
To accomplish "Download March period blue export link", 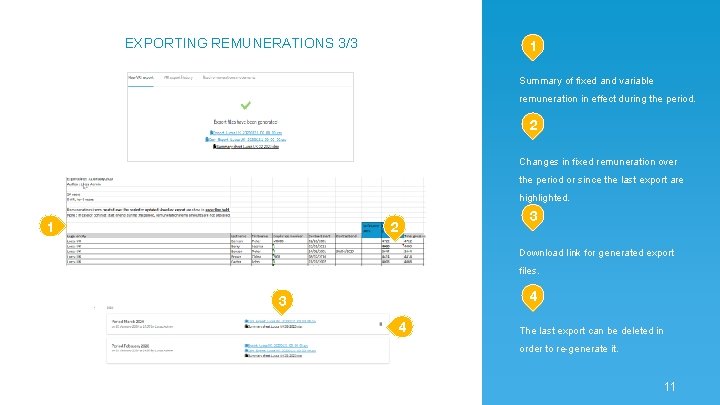I will [280, 321].
